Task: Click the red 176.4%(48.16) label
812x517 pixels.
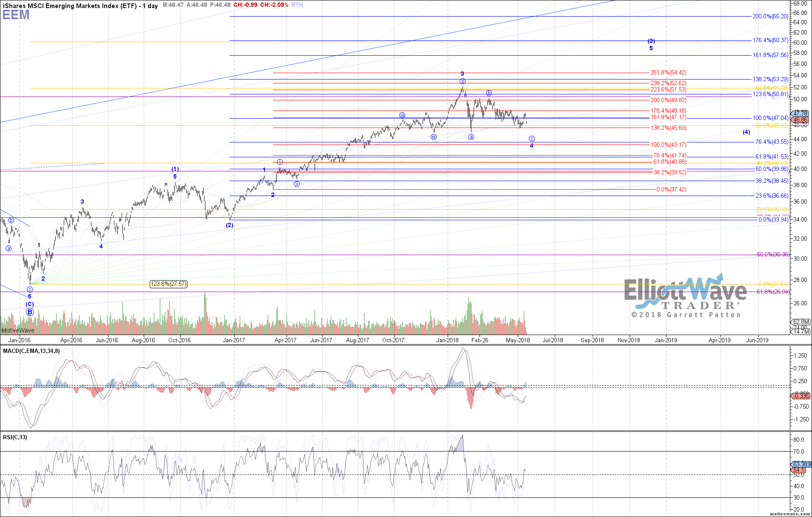Action: pyautogui.click(x=668, y=111)
